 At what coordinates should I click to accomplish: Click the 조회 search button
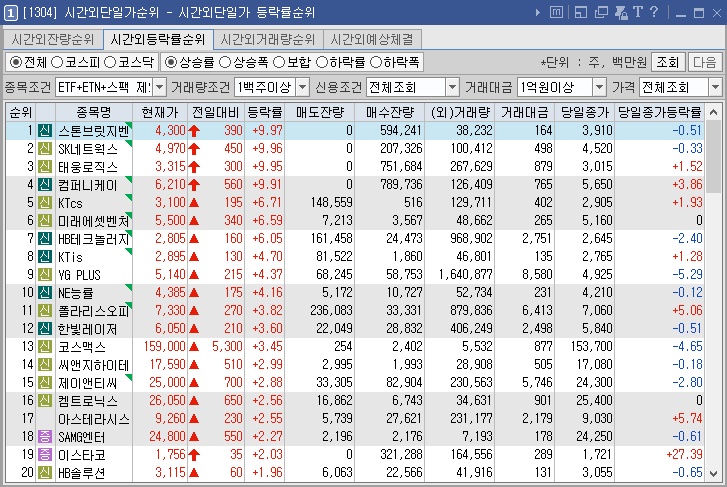pos(668,62)
